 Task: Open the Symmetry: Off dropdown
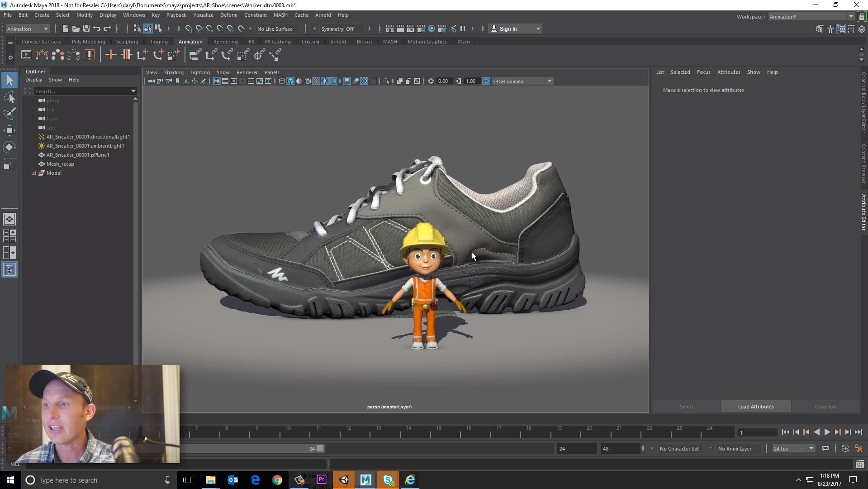click(342, 29)
